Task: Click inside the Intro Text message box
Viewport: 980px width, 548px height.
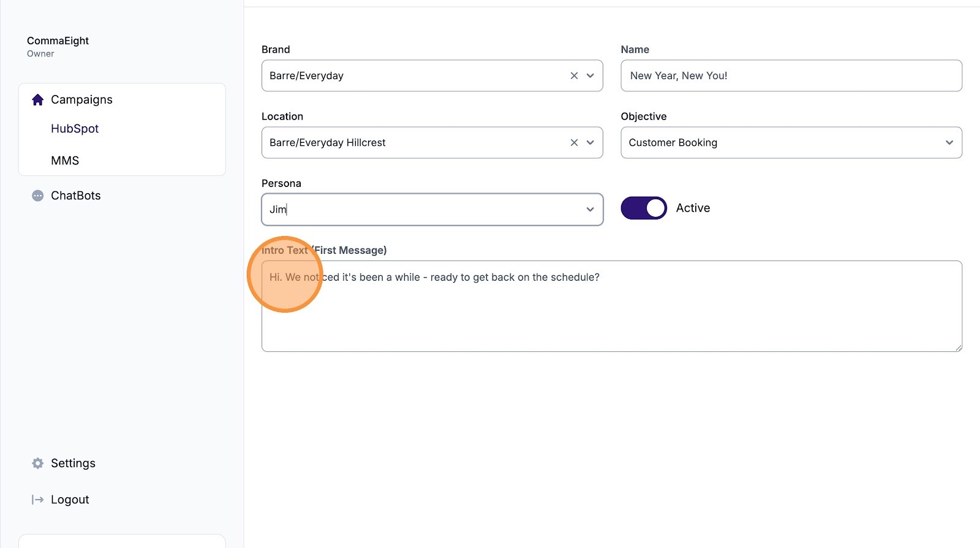Action: click(612, 306)
